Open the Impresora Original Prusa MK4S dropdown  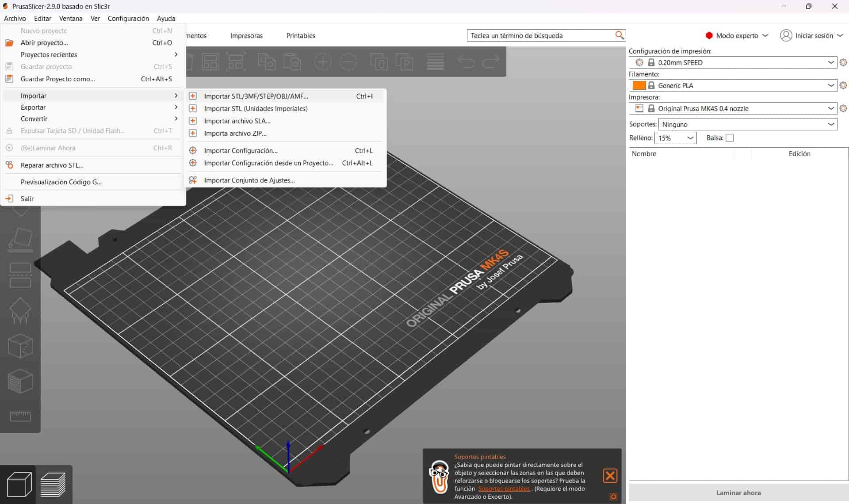(733, 108)
